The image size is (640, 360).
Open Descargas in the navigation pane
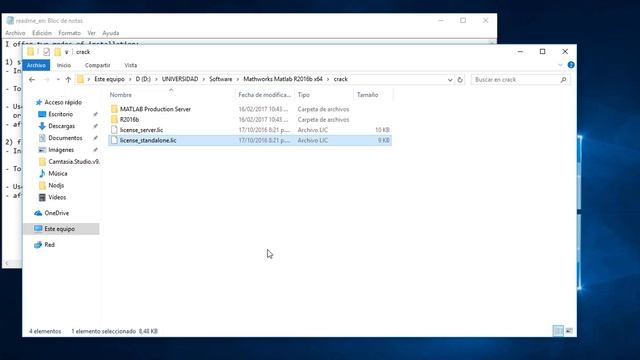61,126
